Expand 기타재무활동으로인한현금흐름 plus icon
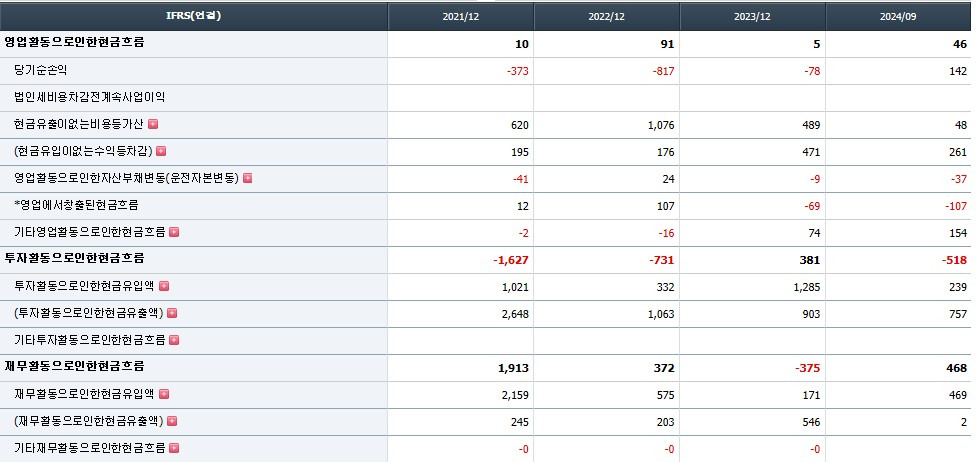The height and width of the screenshot is (462, 977). click(x=174, y=448)
